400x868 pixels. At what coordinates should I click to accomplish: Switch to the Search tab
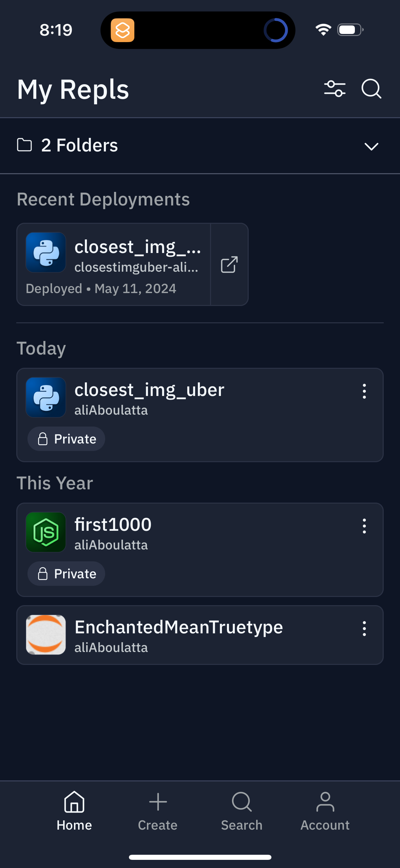(242, 810)
